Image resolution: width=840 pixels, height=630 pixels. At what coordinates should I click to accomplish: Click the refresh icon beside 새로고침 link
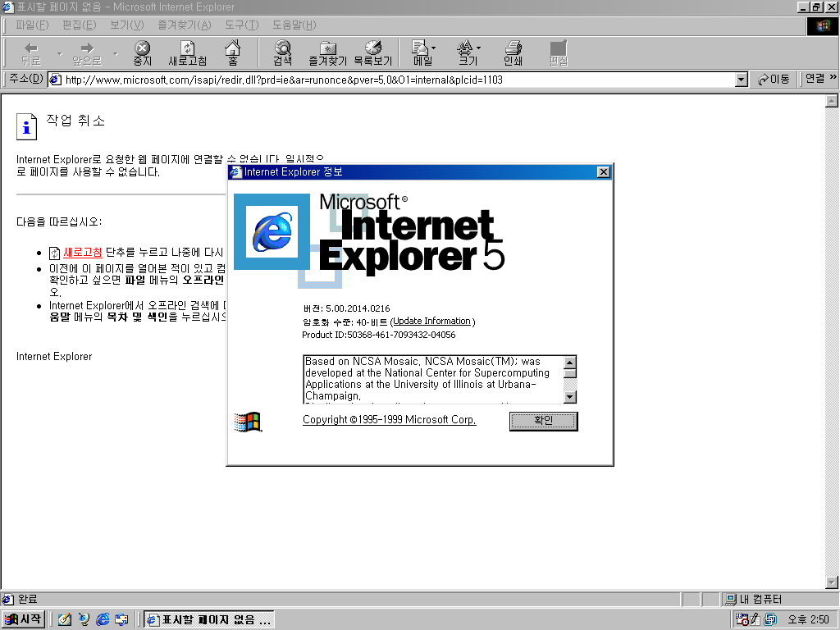[x=54, y=253]
